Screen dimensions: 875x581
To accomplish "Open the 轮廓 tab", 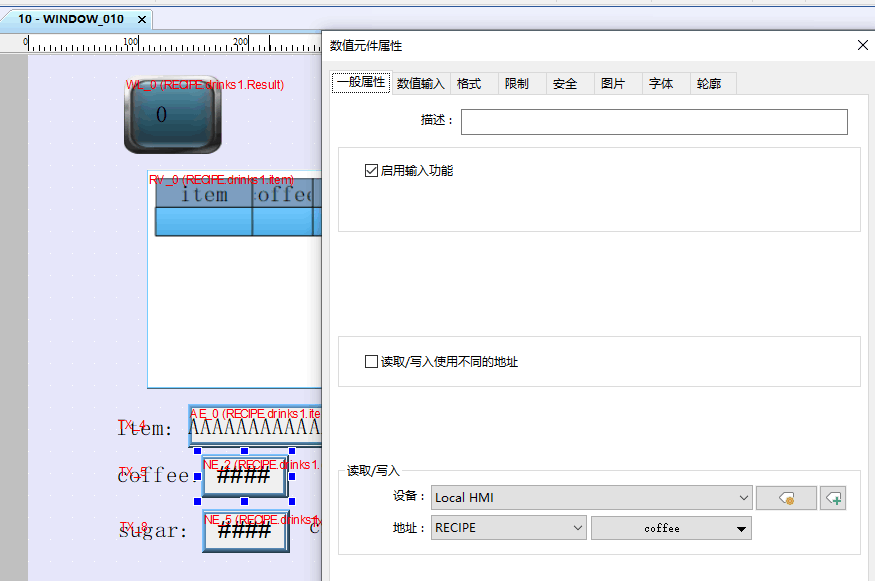I will click(x=709, y=84).
